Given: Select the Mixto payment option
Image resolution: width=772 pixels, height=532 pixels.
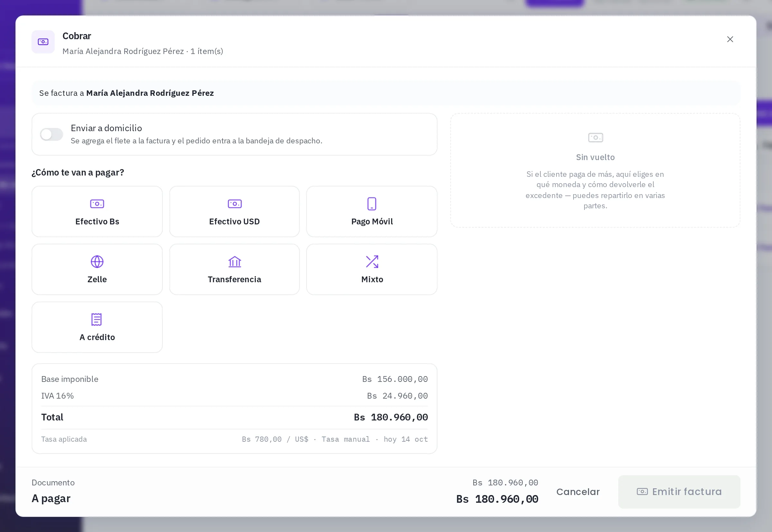Looking at the screenshot, I should (x=372, y=269).
